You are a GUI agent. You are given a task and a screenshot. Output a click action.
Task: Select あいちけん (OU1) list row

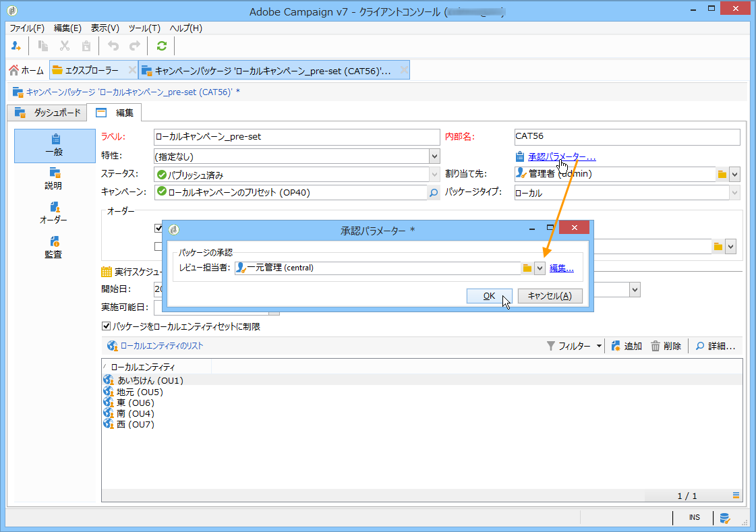(x=422, y=380)
